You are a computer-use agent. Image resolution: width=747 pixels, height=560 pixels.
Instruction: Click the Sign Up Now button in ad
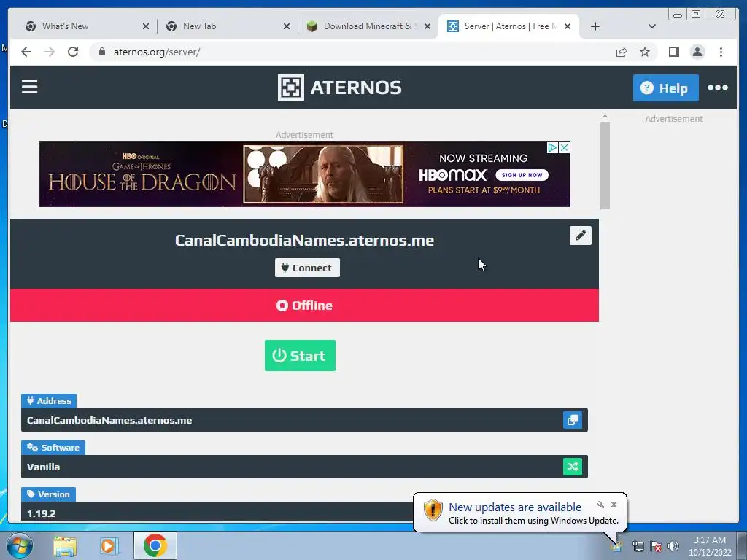point(522,175)
